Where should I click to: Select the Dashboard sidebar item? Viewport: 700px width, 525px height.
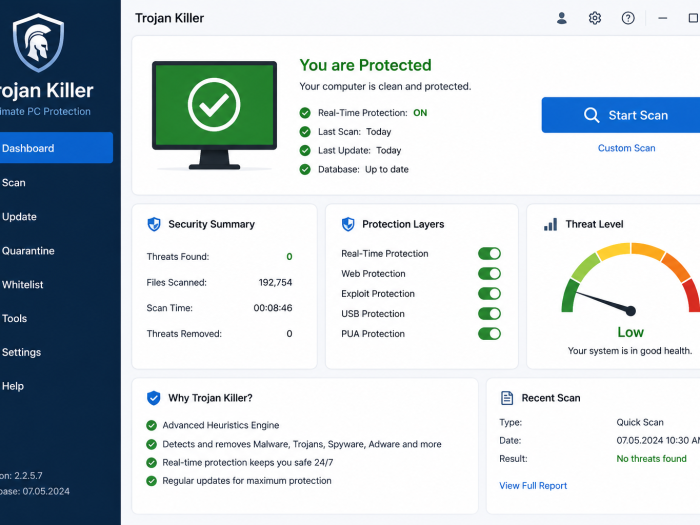pos(56,148)
